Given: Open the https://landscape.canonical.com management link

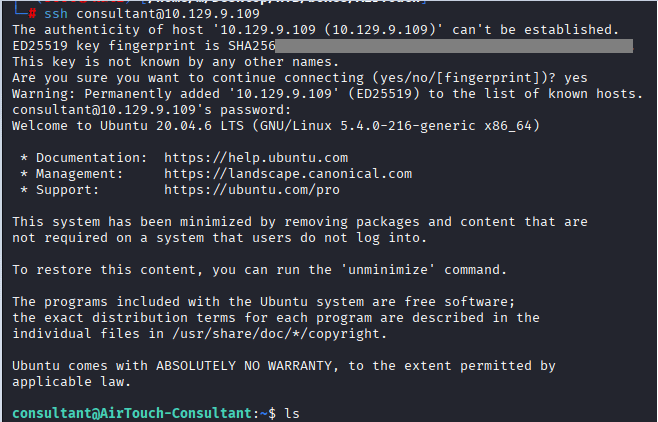Looking at the screenshot, I should (x=302, y=173).
